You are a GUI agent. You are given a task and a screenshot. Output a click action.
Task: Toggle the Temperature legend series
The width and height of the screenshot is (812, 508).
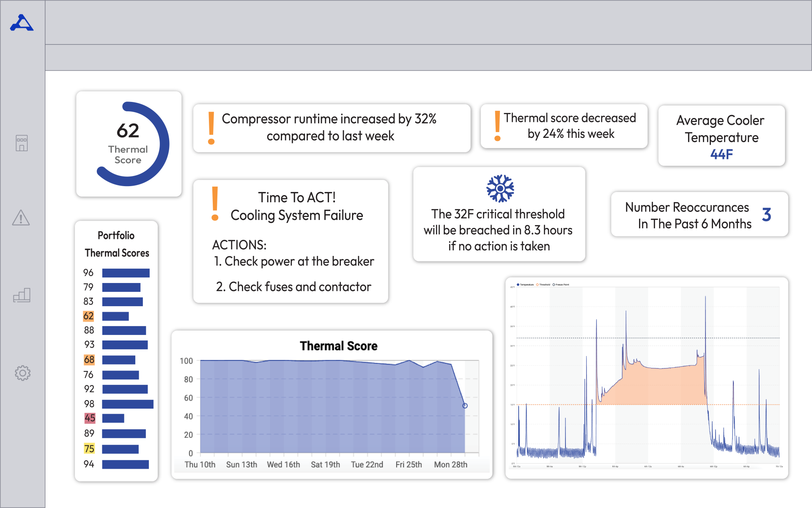[x=525, y=285]
